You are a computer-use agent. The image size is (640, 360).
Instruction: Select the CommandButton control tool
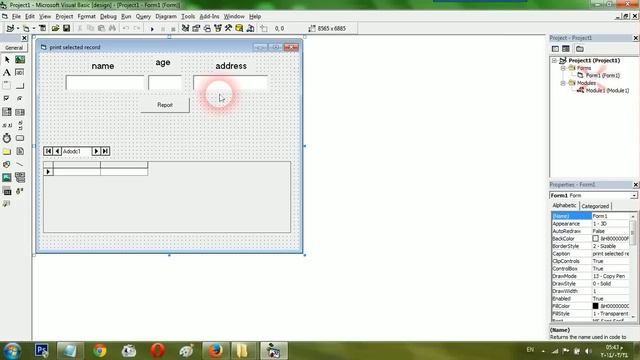tap(20, 86)
